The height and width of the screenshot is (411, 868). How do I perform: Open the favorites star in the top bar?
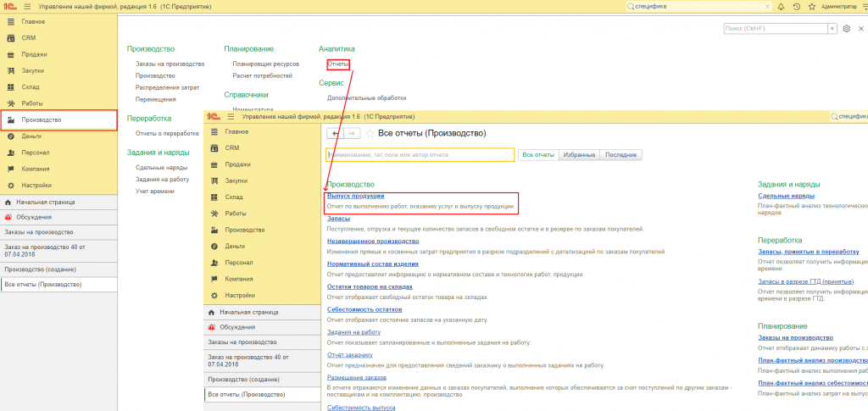(812, 7)
